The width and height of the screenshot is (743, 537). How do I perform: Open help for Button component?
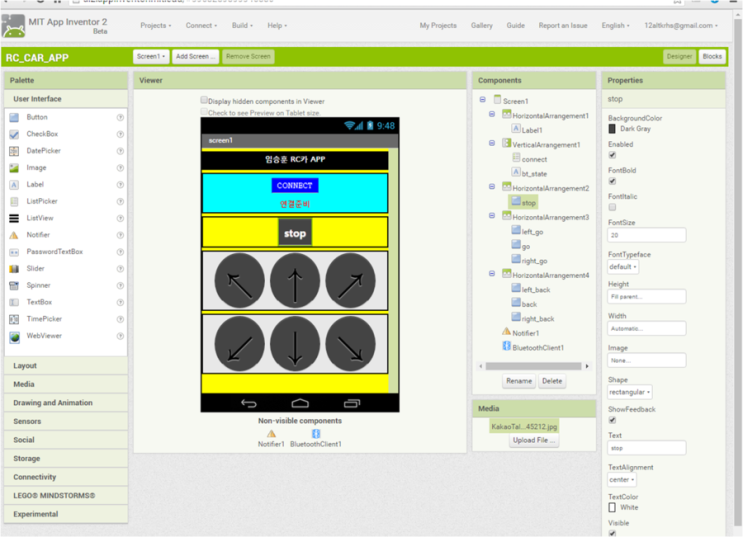click(x=120, y=117)
